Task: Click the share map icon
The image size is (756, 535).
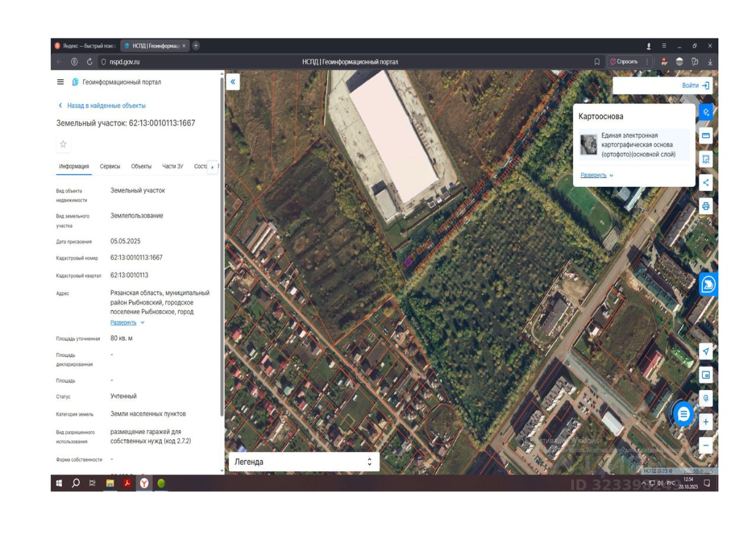Action: coord(705,183)
